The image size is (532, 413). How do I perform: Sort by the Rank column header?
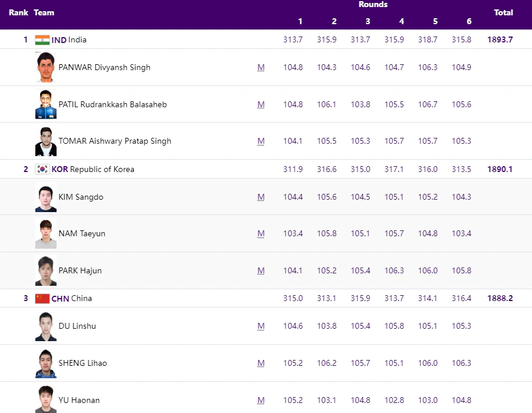tap(18, 12)
